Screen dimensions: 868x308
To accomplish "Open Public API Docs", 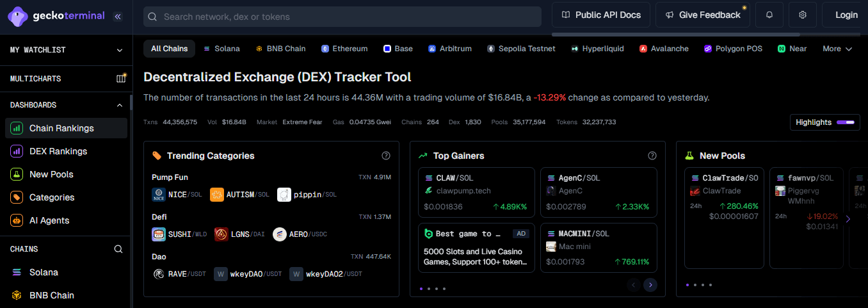I will click(x=601, y=15).
